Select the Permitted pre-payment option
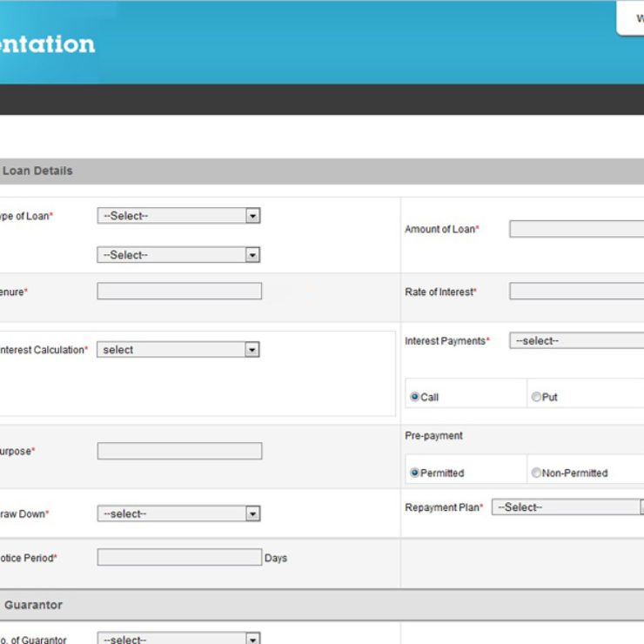 [x=415, y=473]
